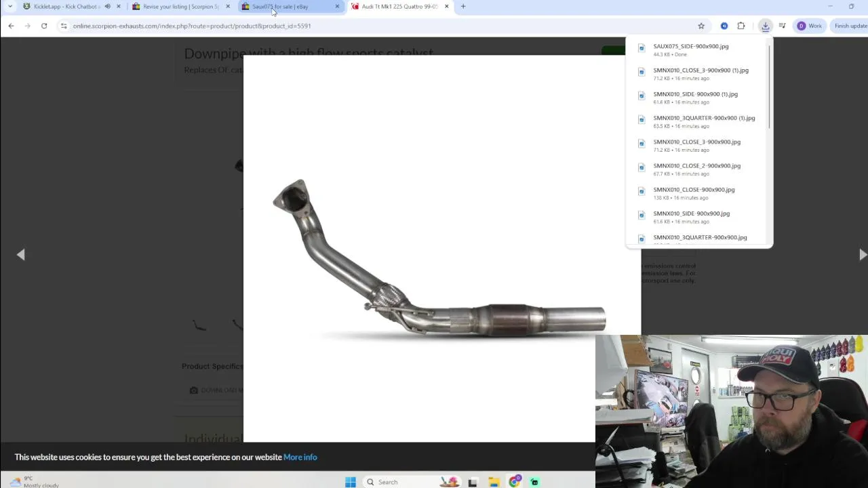Show the next product image

(x=862, y=254)
